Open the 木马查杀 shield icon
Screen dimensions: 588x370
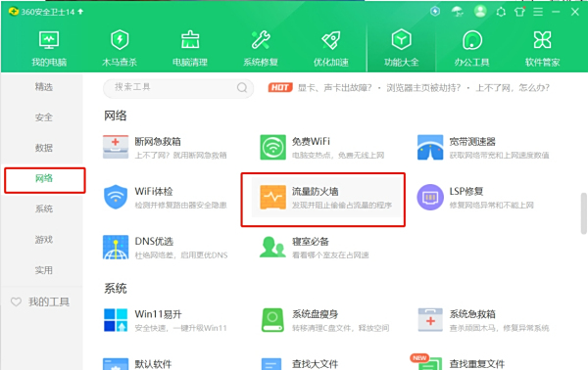click(120, 40)
